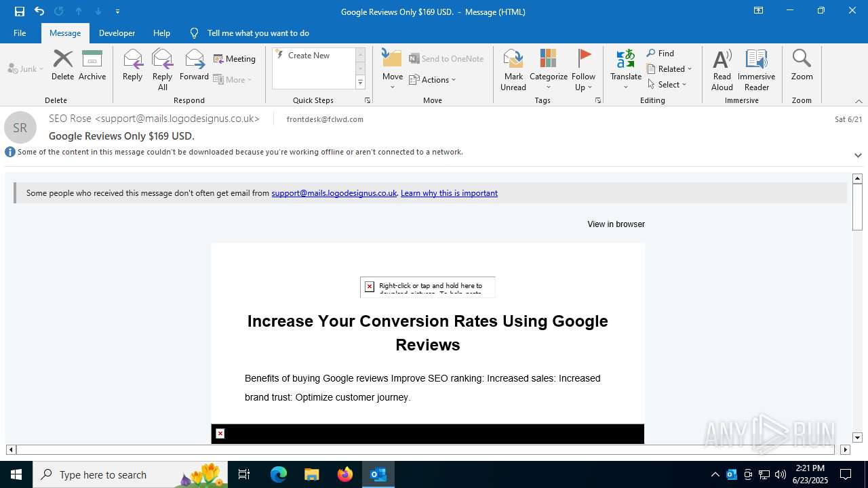The image size is (868, 488).
Task: Go to next item with down arrow
Action: [98, 12]
